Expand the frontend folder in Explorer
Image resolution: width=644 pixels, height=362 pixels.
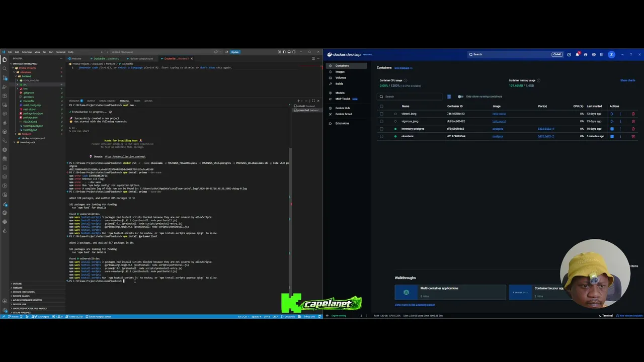coord(26,134)
